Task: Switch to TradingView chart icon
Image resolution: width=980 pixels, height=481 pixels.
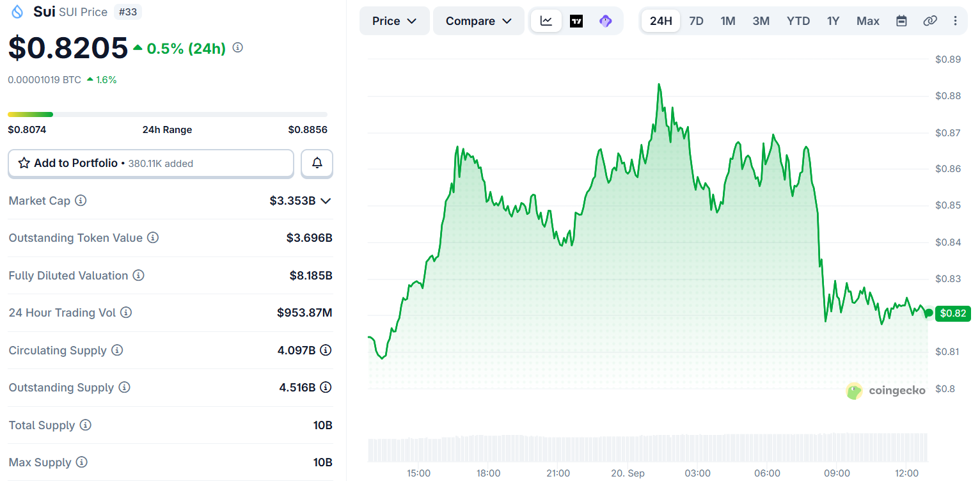Action: 576,21
